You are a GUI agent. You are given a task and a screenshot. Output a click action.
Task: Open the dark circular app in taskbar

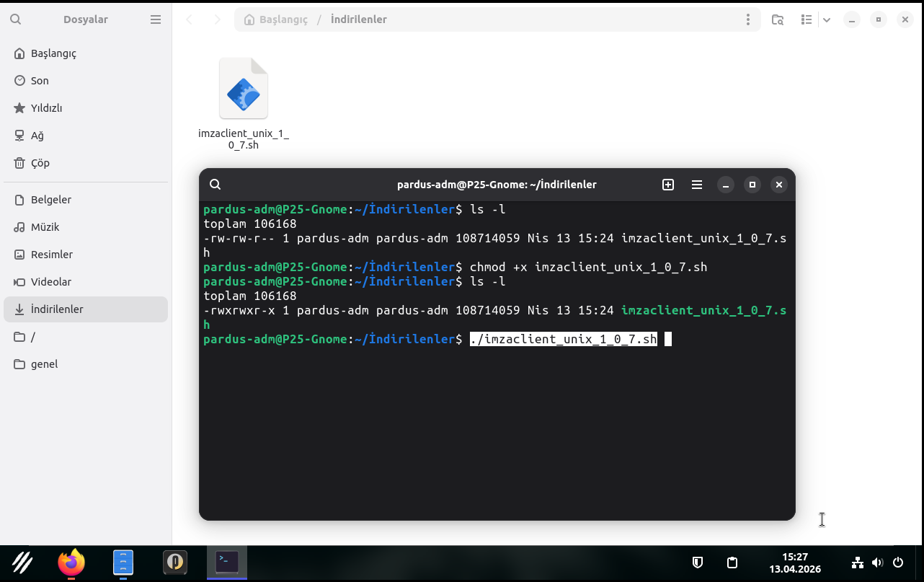pos(175,563)
